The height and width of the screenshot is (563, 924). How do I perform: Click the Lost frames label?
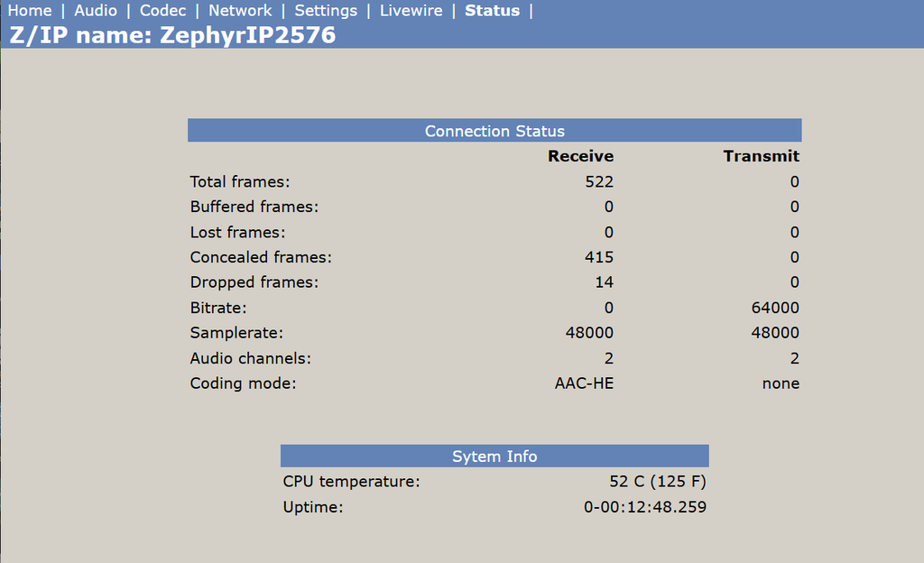click(x=237, y=232)
